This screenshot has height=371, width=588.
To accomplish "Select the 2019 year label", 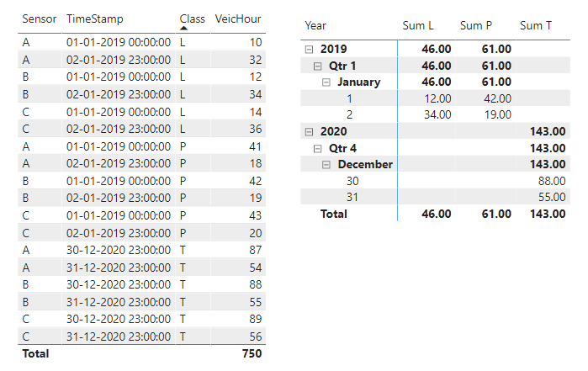I will click(333, 49).
